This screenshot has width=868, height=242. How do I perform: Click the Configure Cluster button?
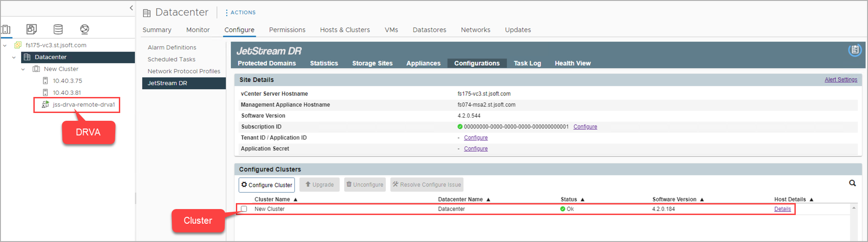click(266, 185)
